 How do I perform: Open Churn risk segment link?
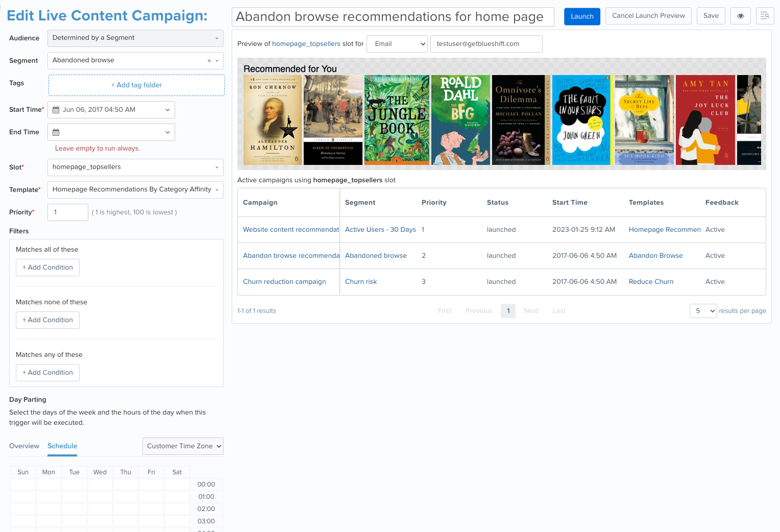pos(361,282)
